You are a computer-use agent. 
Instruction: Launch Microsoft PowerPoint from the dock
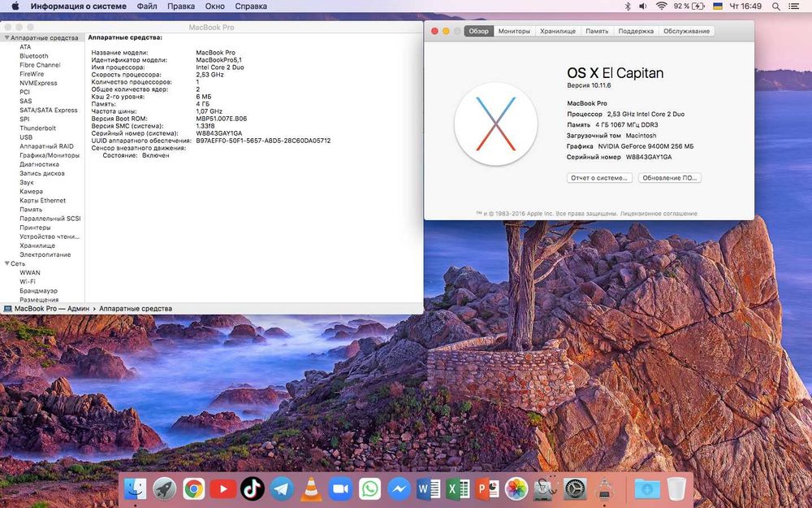point(487,488)
